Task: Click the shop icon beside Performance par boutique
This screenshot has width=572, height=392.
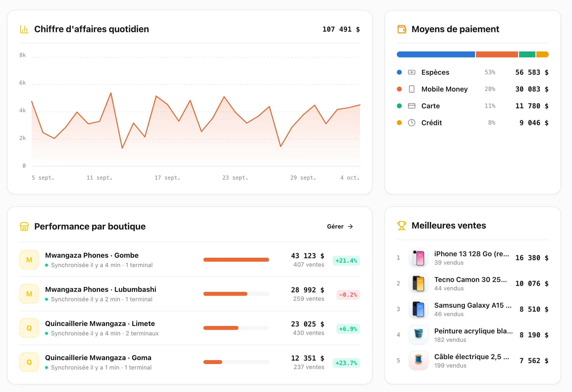Action: [x=24, y=226]
